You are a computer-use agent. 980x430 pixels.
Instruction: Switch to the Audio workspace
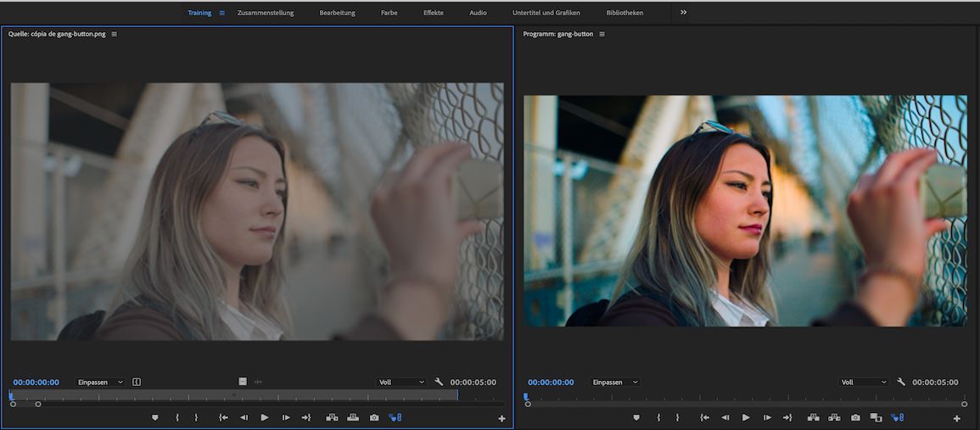(479, 13)
